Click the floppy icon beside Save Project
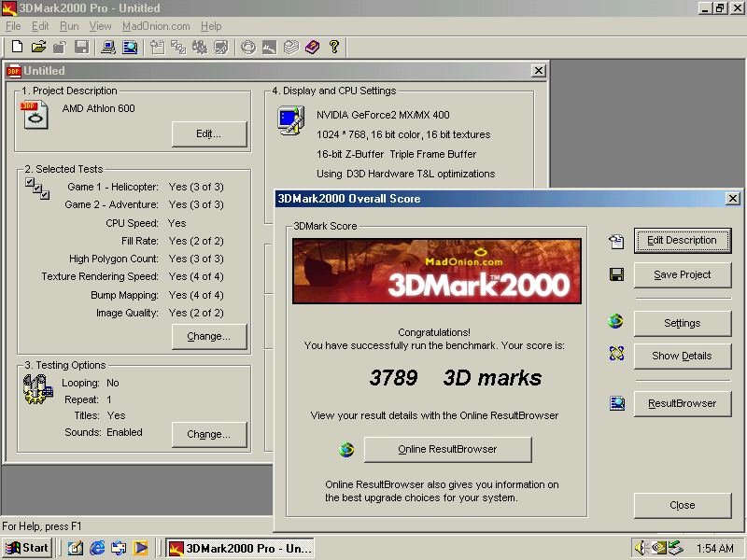This screenshot has width=747, height=560. pyautogui.click(x=616, y=274)
